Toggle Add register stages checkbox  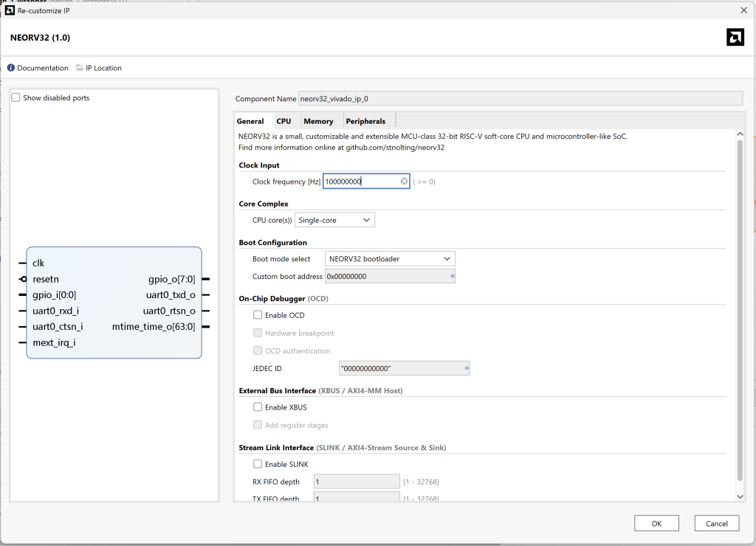click(258, 425)
